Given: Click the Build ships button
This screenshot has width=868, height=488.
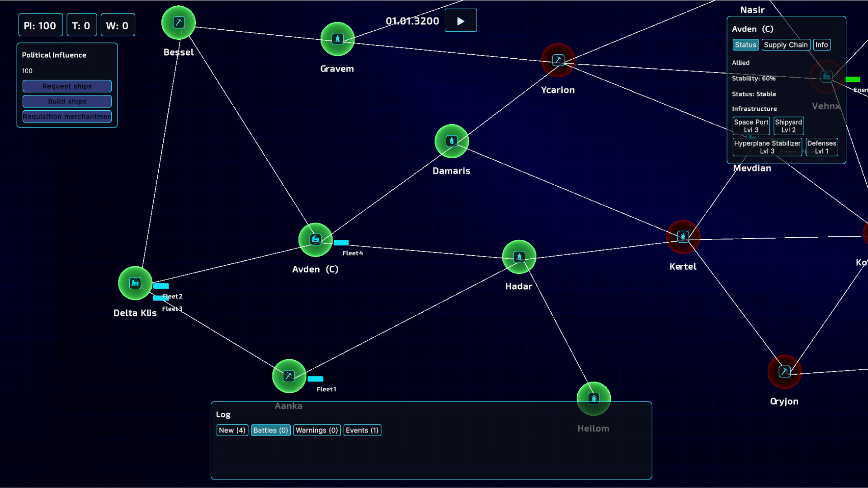Looking at the screenshot, I should (67, 101).
